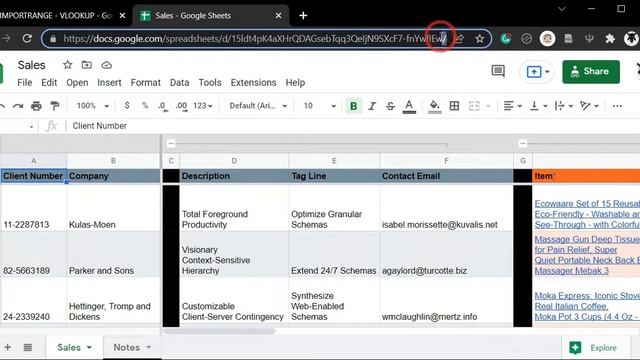This screenshot has width=640, height=360.
Task: Activate the paint format tool
Action: 54,106
